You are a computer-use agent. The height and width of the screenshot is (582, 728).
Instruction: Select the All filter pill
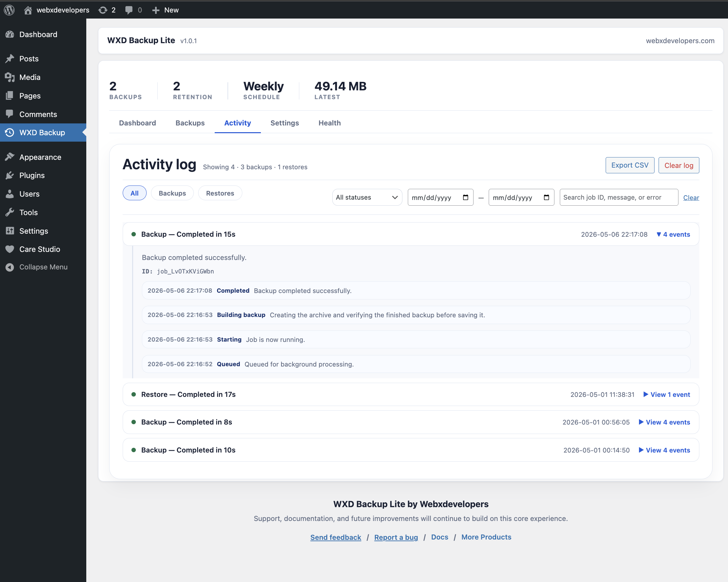134,193
